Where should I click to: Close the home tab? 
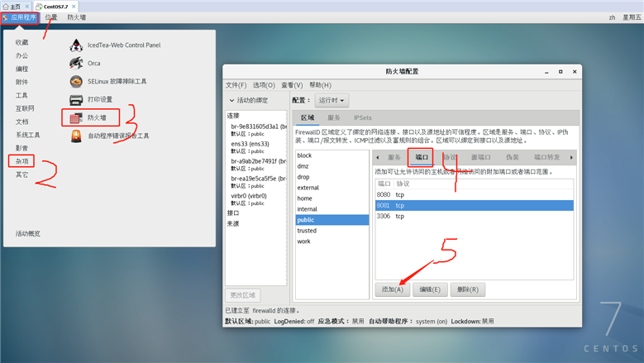(x=26, y=7)
